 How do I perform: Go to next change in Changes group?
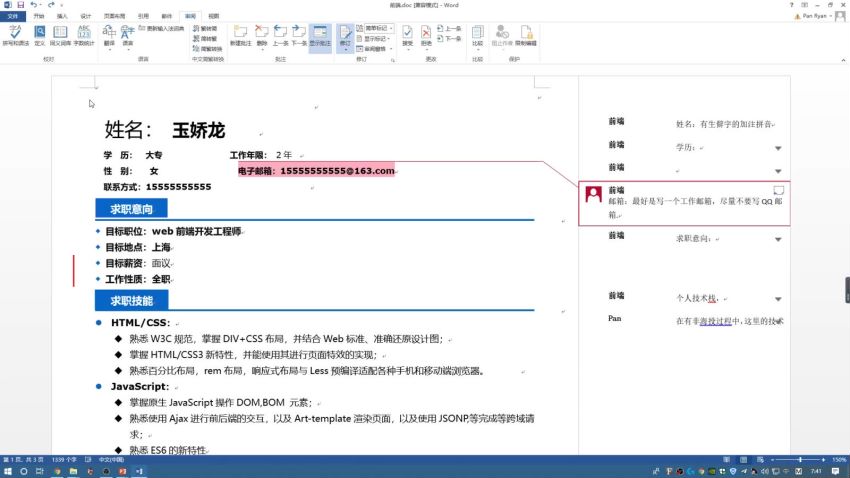(x=449, y=38)
